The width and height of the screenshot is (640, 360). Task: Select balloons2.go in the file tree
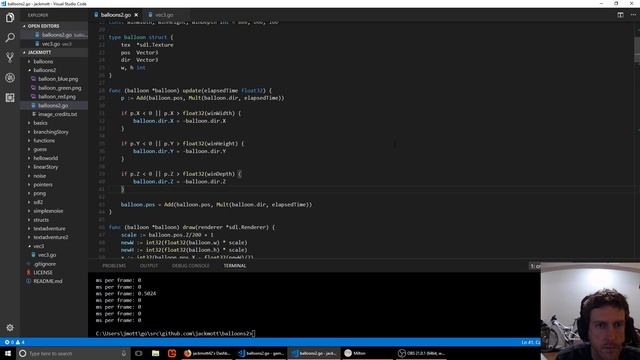point(54,105)
